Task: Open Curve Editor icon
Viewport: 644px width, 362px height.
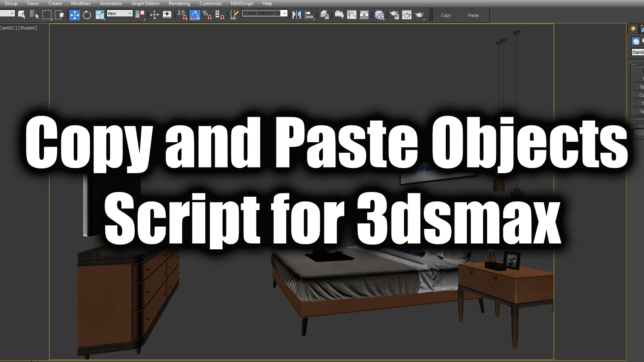Action: tap(352, 15)
